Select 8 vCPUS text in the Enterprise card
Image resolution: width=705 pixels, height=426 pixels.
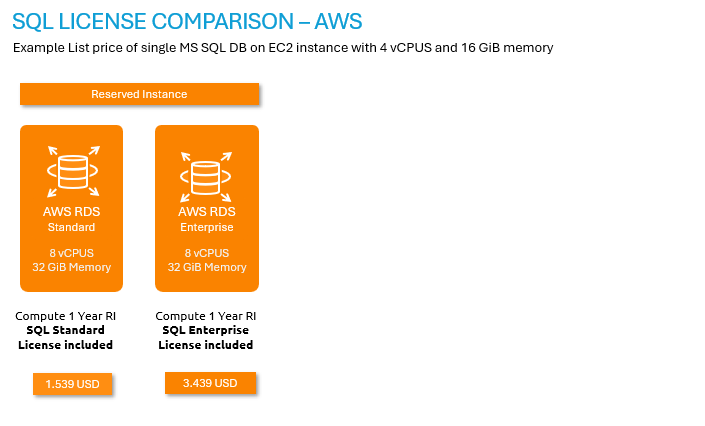click(207, 253)
